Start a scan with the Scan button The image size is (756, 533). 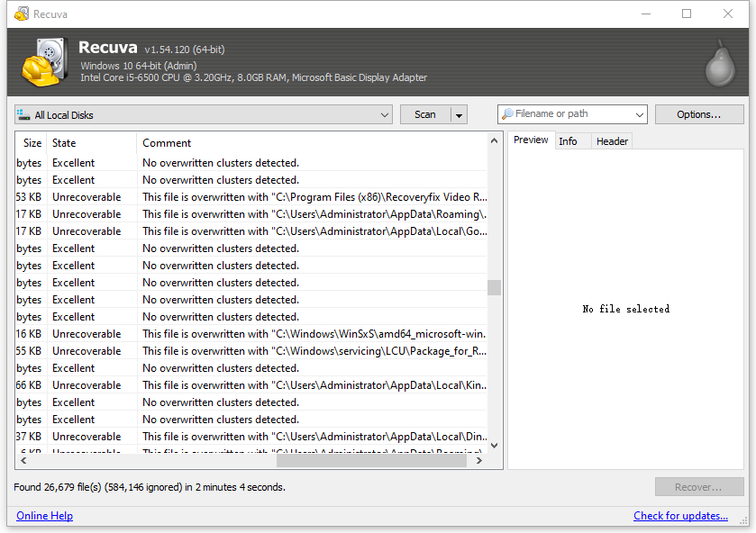click(x=425, y=115)
